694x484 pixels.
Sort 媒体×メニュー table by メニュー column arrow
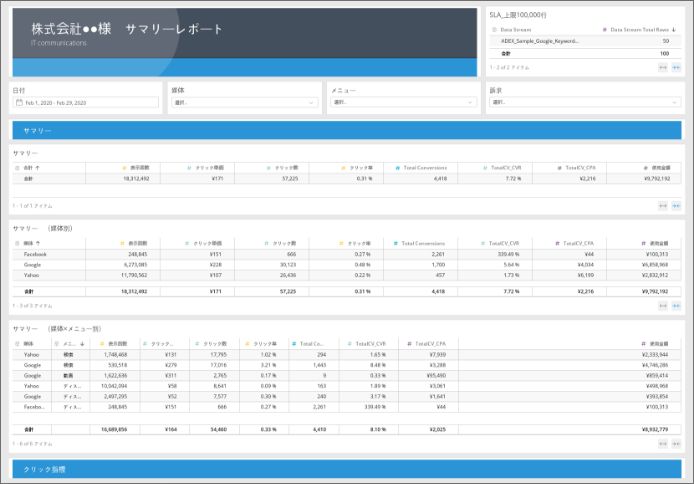tap(82, 344)
